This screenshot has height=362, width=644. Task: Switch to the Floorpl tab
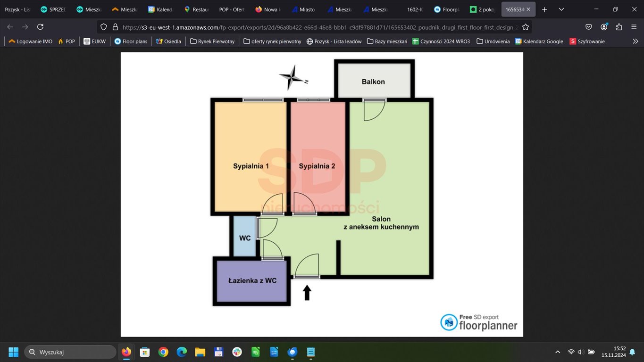coord(447,9)
